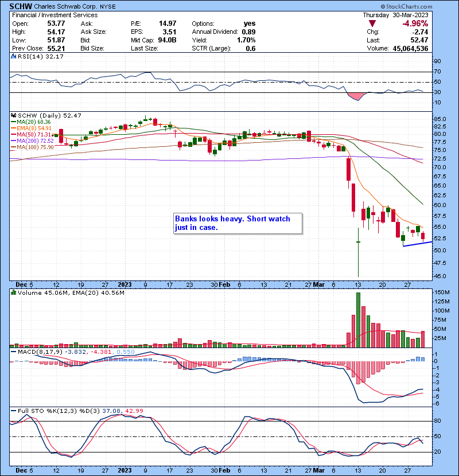Click the Bid Size: label
This screenshot has width=459, height=476.
[x=92, y=49]
